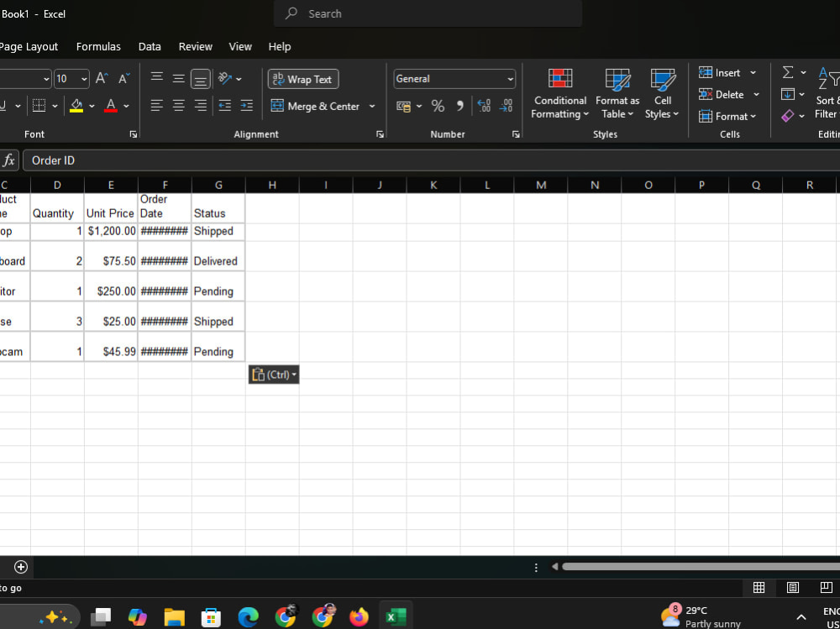This screenshot has height=629, width=840.
Task: Expand the Paste Options (Ctrl) menu
Action: (274, 375)
